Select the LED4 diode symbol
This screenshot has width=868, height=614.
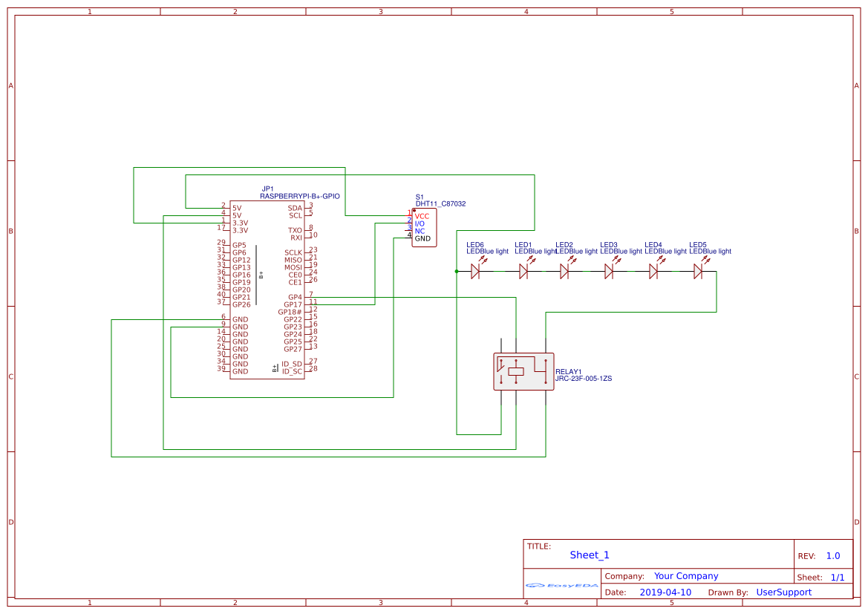coord(653,271)
